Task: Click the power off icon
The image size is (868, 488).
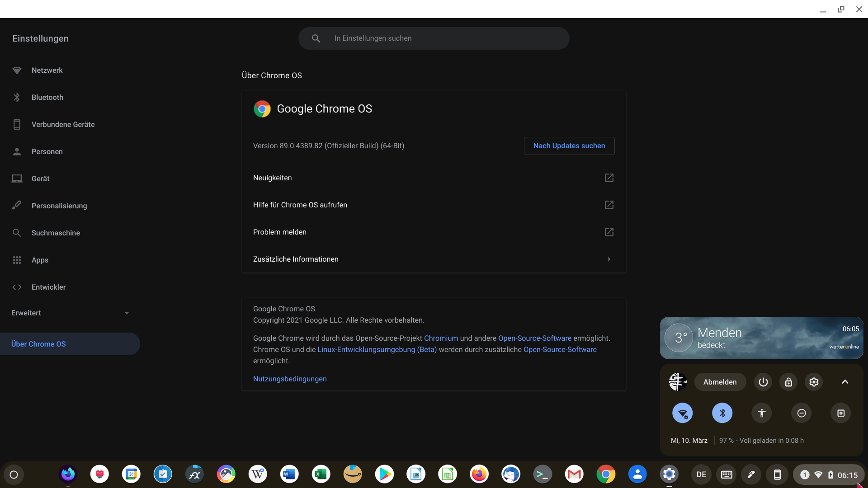Action: coord(763,382)
